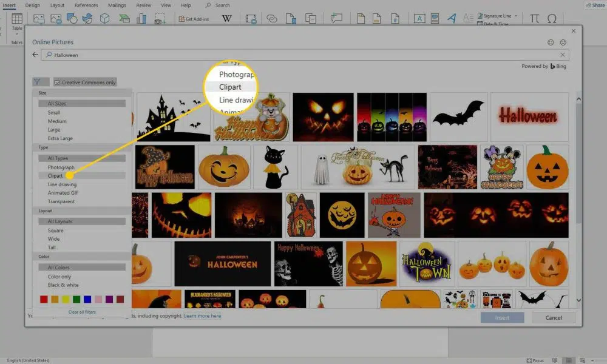
Task: Click the Icons (bird and leaf) ribbon button
Action: (88, 18)
